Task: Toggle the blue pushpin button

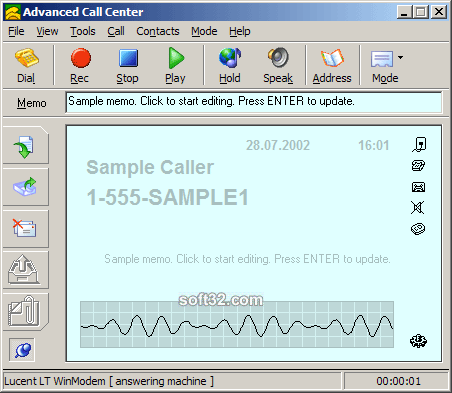Action: point(22,350)
